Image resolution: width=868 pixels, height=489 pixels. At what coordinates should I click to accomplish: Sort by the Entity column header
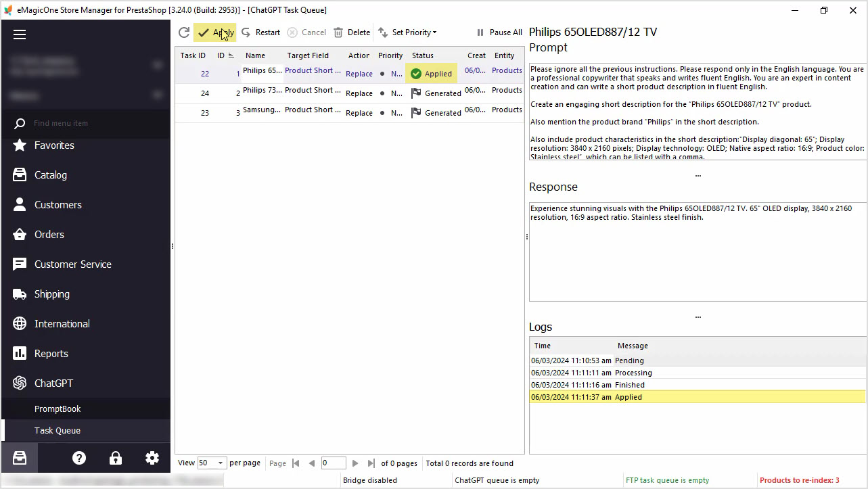point(505,55)
